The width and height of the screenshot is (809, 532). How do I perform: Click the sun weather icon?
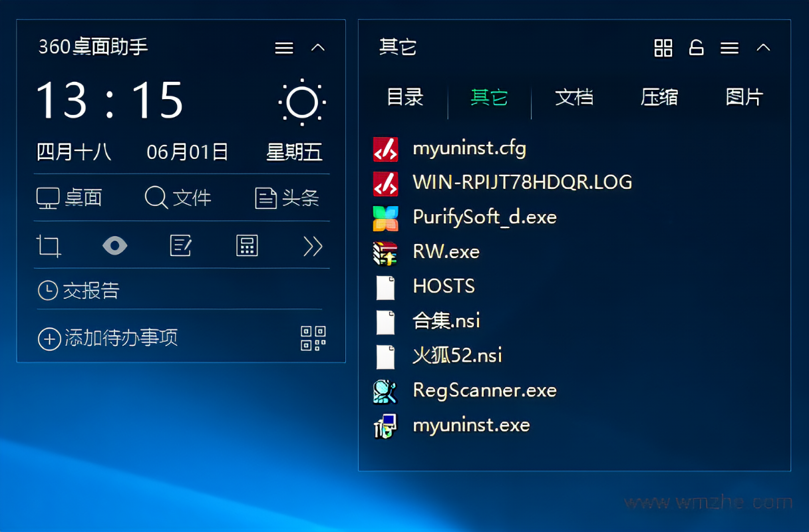pyautogui.click(x=302, y=102)
